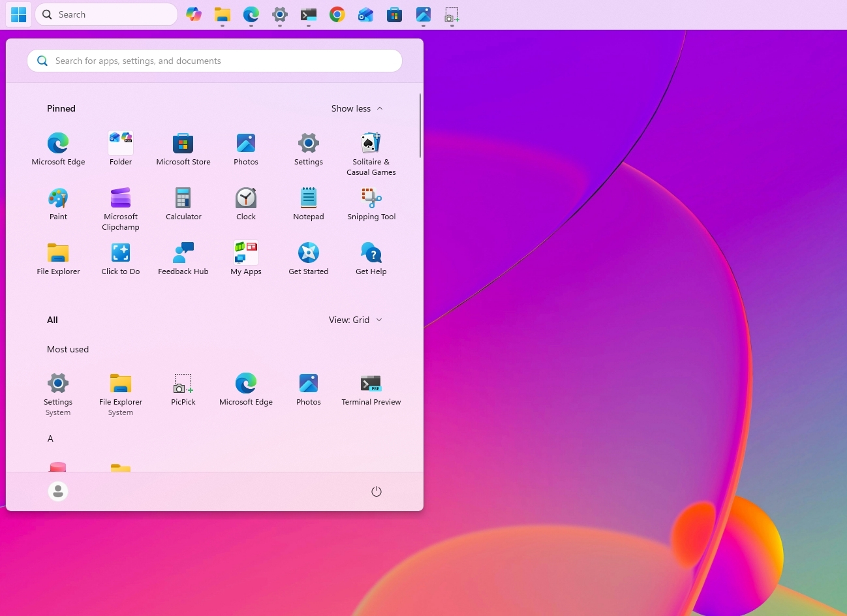Image resolution: width=847 pixels, height=616 pixels.
Task: Launch Microsoft Clipchamp
Action: [x=121, y=209]
